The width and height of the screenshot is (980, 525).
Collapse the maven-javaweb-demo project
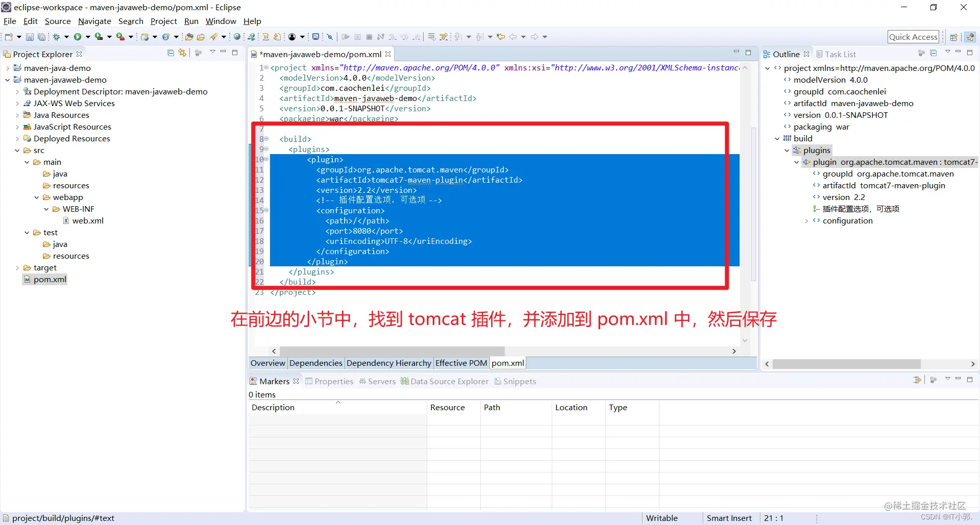click(8, 80)
